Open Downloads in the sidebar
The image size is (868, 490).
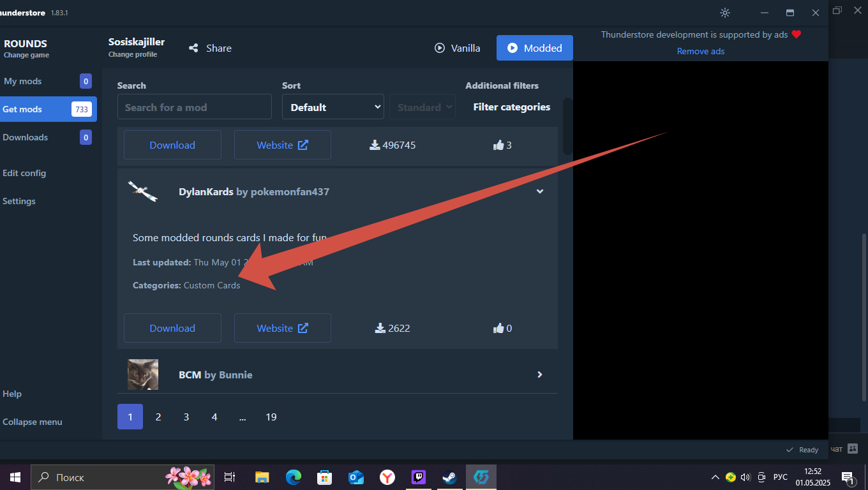click(x=49, y=137)
